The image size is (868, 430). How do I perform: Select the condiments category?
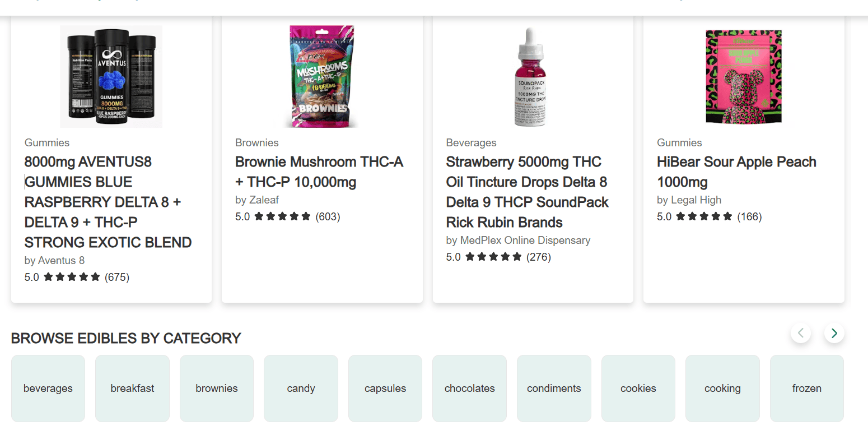coord(554,388)
